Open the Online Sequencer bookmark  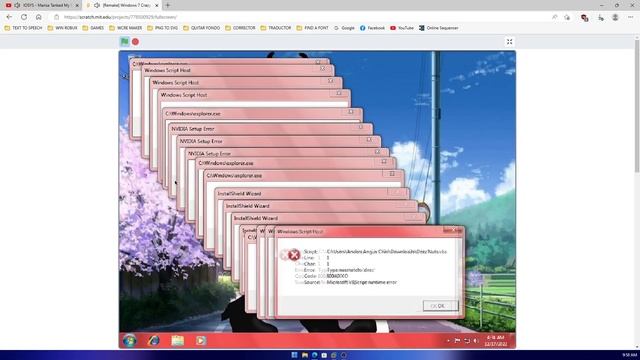[439, 28]
